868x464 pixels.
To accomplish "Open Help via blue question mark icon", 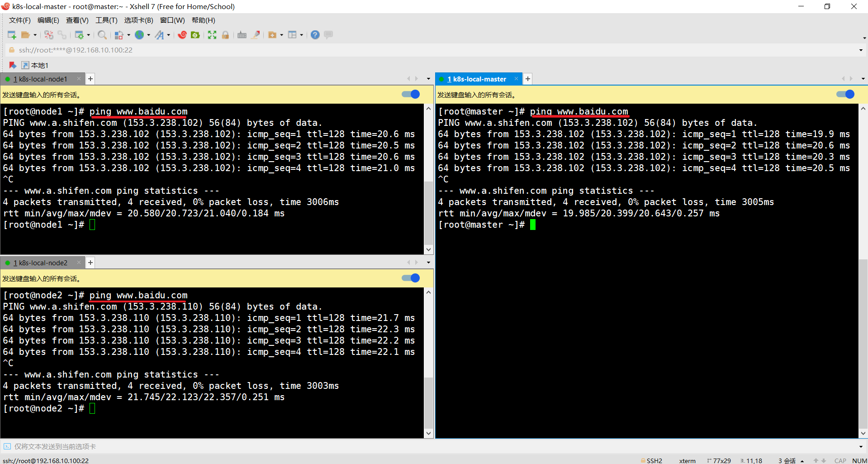I will click(x=315, y=35).
